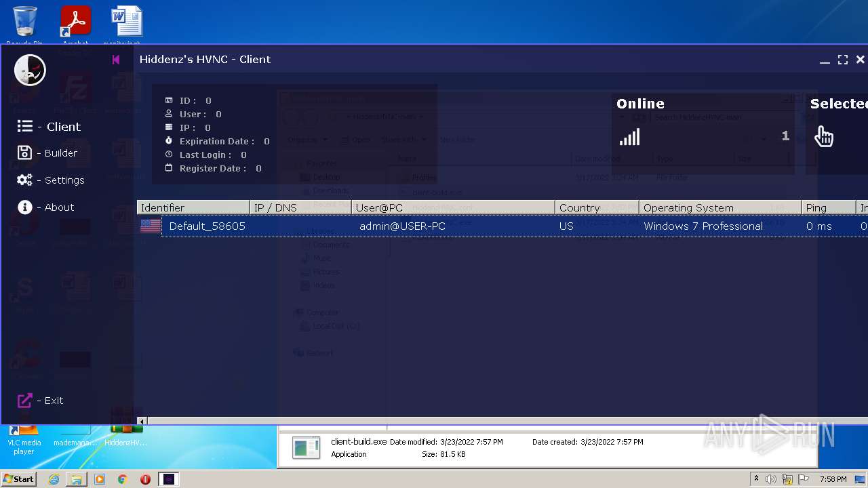This screenshot has height=488, width=868.
Task: Switch to the HVNC taskbar button
Action: pos(169,479)
